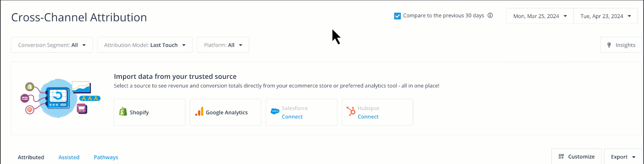
Task: Switch to the Pathways tab
Action: point(106,157)
